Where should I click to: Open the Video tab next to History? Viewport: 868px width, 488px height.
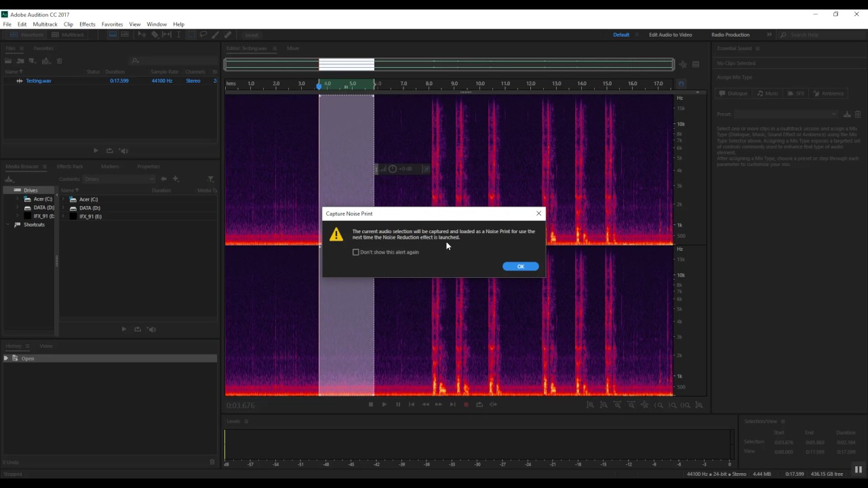pos(46,346)
